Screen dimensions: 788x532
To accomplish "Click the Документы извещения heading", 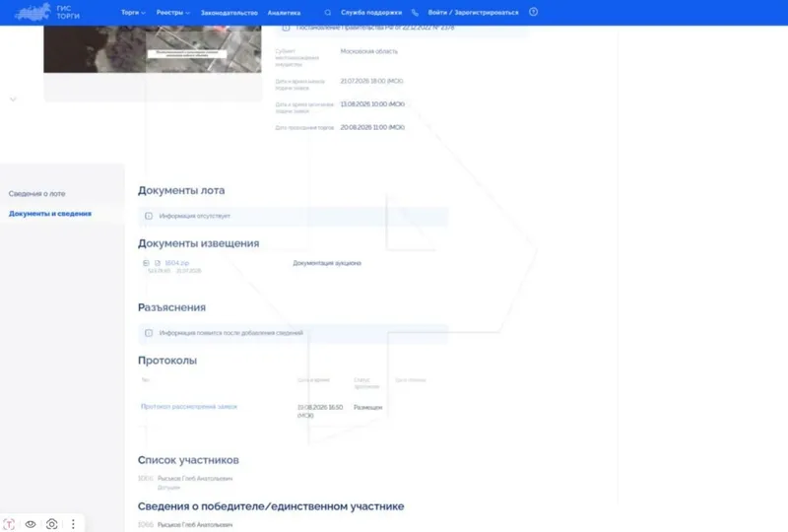I will 199,243.
